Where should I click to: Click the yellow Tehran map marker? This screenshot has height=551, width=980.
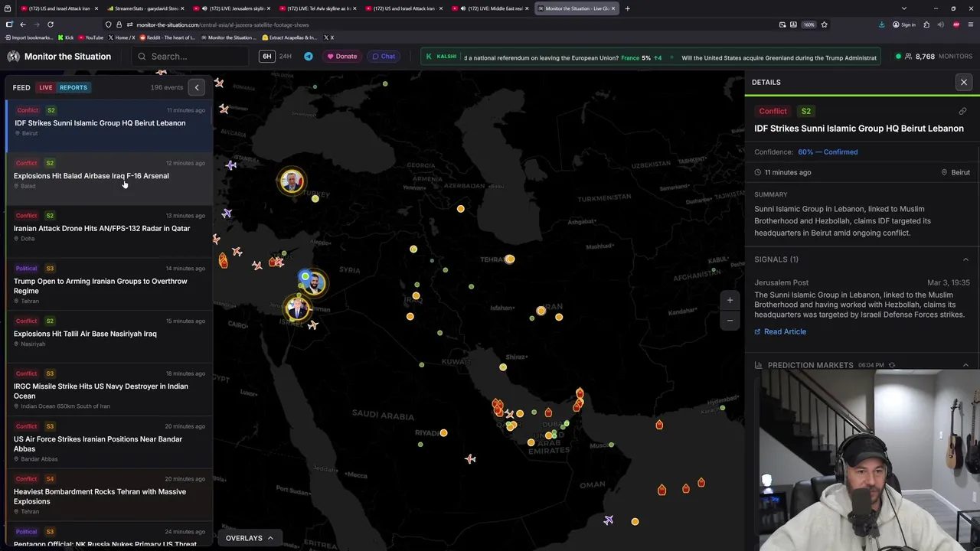(510, 259)
